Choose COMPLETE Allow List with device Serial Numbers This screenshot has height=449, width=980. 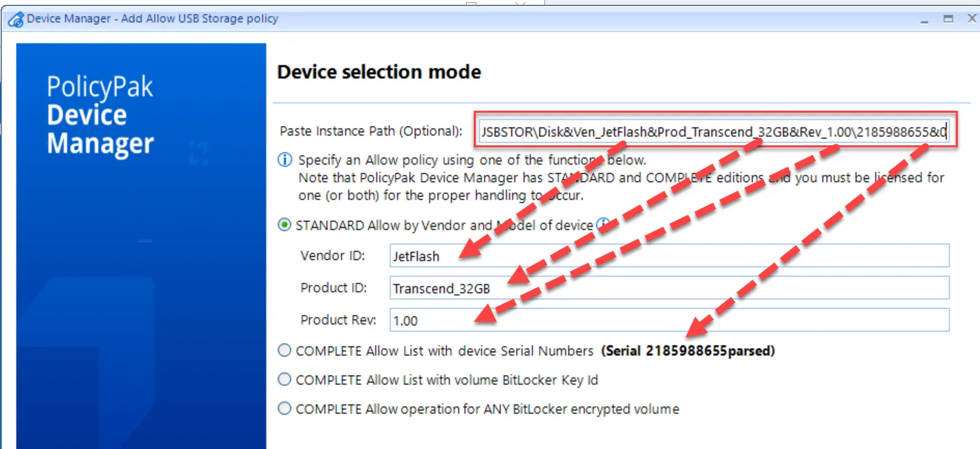click(x=284, y=351)
